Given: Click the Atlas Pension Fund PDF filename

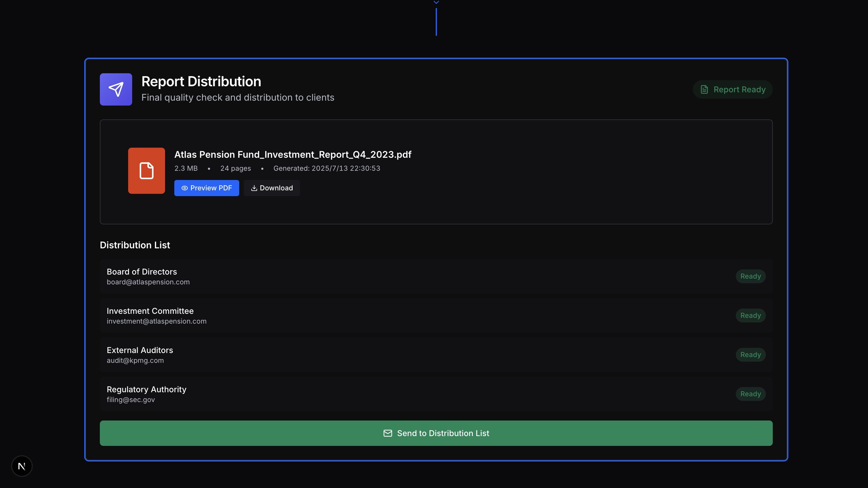Looking at the screenshot, I should click(293, 155).
